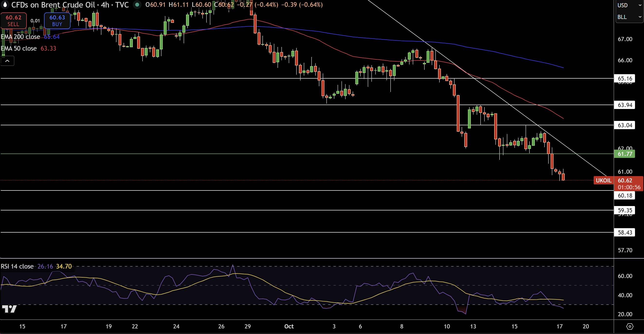This screenshot has width=644, height=334.
Task: Click the UKOIL red symbol label
Action: [603, 181]
